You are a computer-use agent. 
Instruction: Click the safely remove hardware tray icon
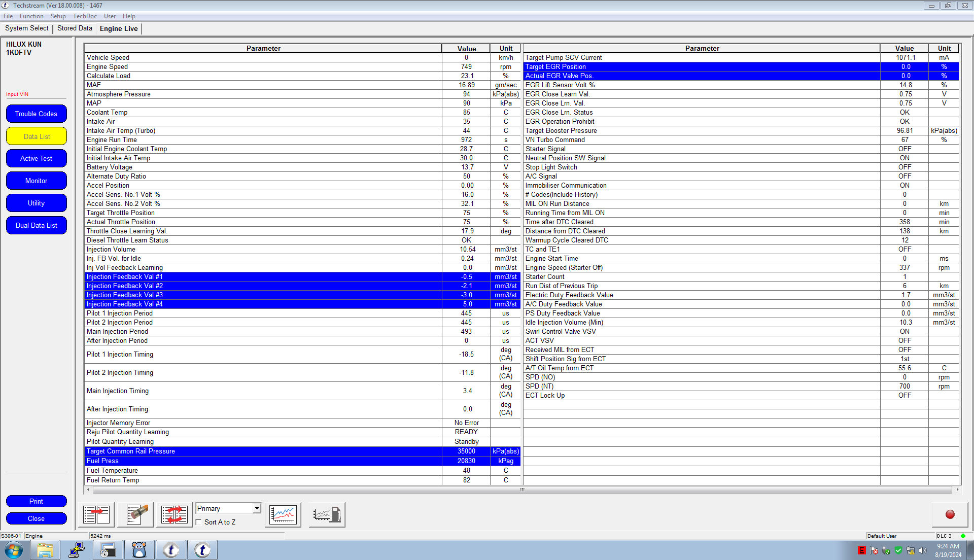[x=886, y=550]
